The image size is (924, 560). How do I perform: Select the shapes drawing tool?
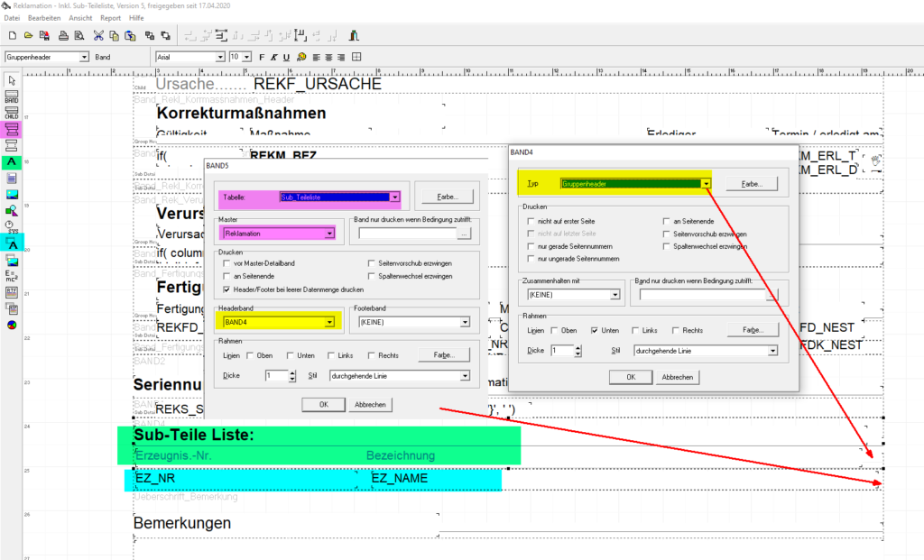[12, 210]
